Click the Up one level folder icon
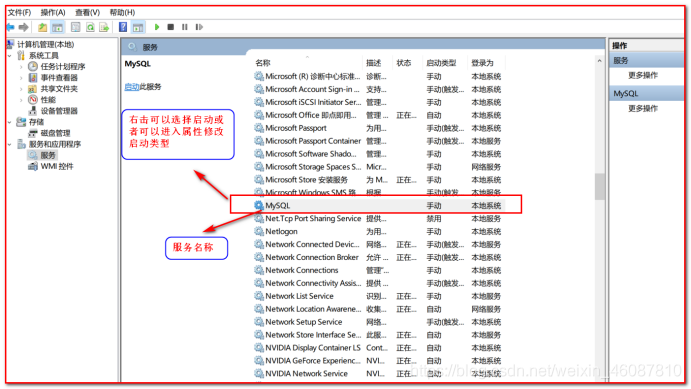 coord(42,27)
